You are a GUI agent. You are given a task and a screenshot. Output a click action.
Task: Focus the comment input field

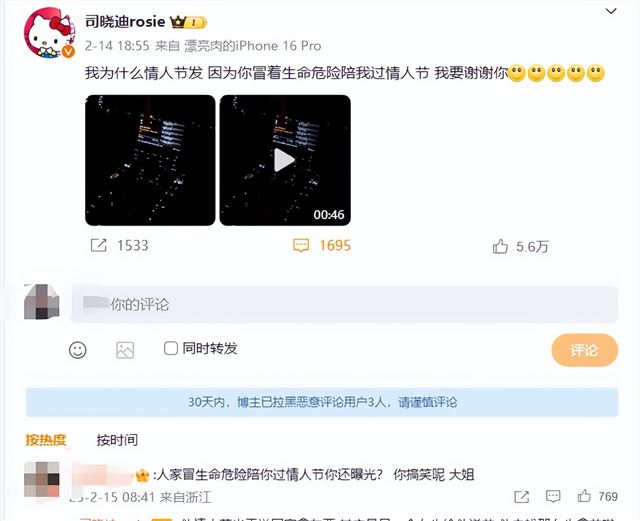[344, 305]
